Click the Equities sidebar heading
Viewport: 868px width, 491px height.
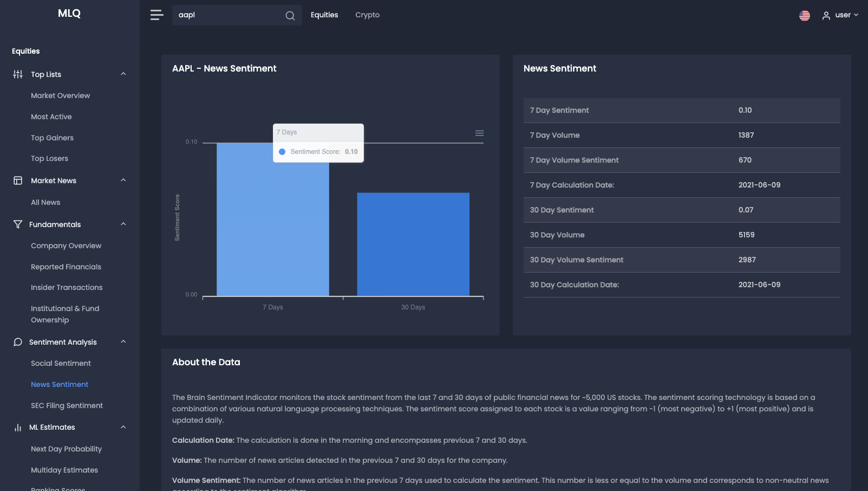click(26, 51)
